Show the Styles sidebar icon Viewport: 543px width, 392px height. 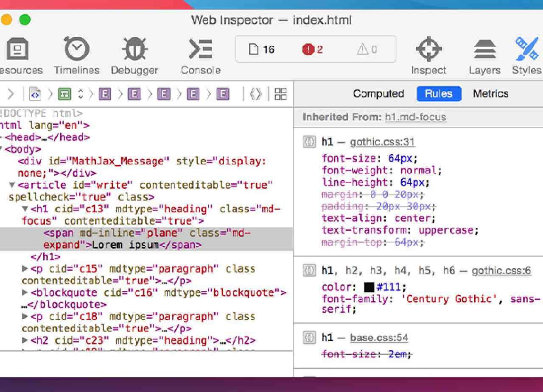(527, 48)
